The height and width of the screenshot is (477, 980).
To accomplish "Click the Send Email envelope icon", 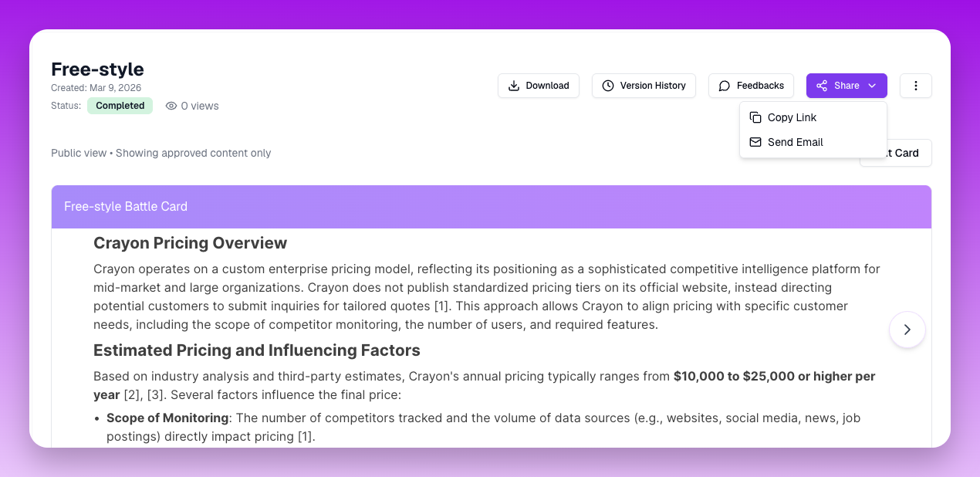I will 755,142.
